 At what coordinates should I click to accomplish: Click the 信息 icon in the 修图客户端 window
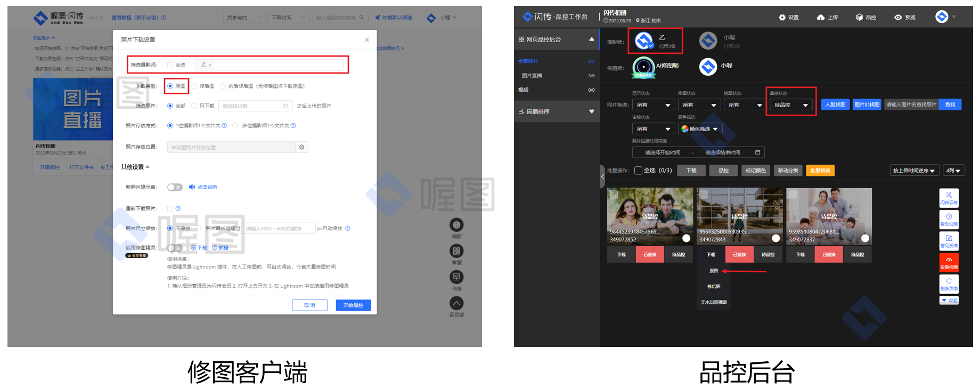point(456,277)
